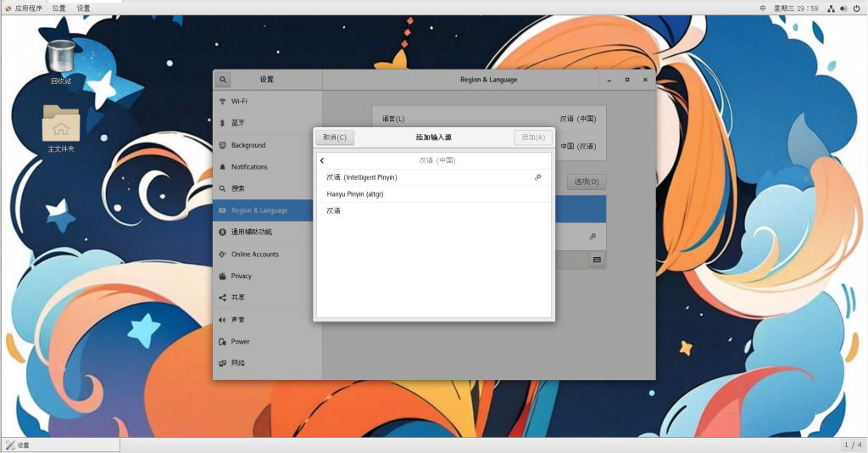This screenshot has width=868, height=453.
Task: Select Wi-Fi in settings sidebar
Action: pos(239,101)
